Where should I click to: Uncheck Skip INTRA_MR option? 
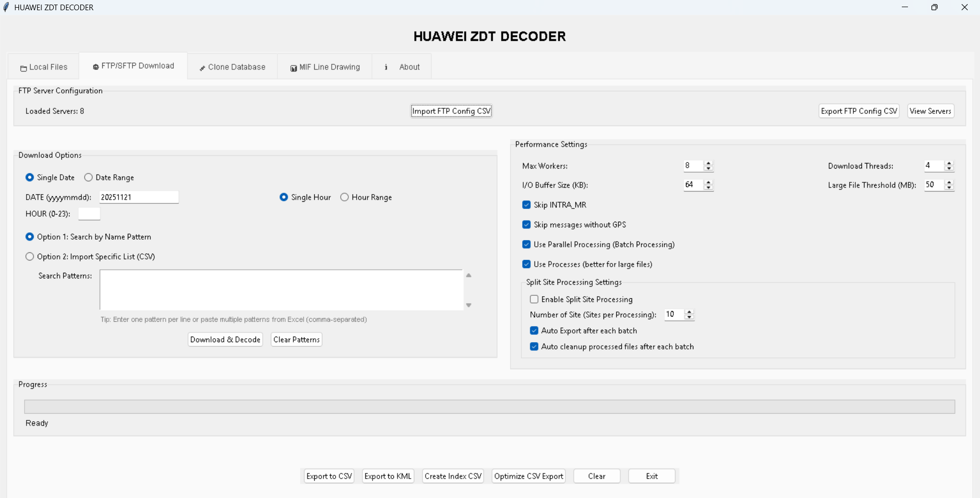[x=527, y=205]
